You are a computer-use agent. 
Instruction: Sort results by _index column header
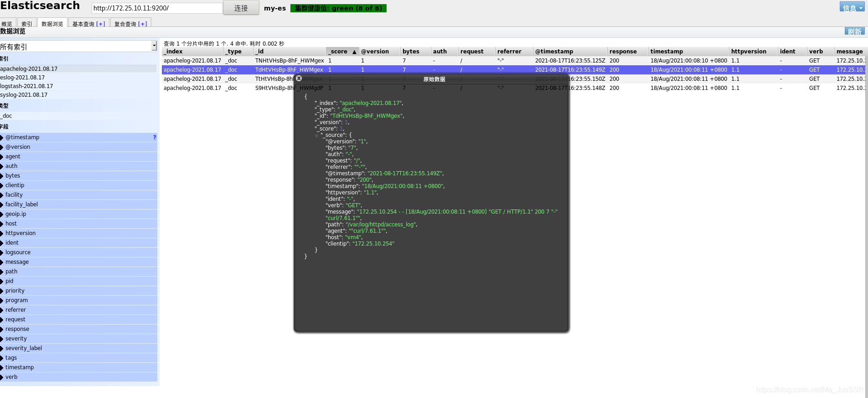coord(192,52)
